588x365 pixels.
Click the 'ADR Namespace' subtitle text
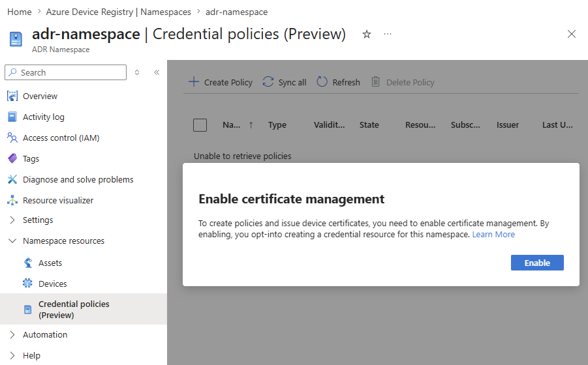click(x=61, y=50)
